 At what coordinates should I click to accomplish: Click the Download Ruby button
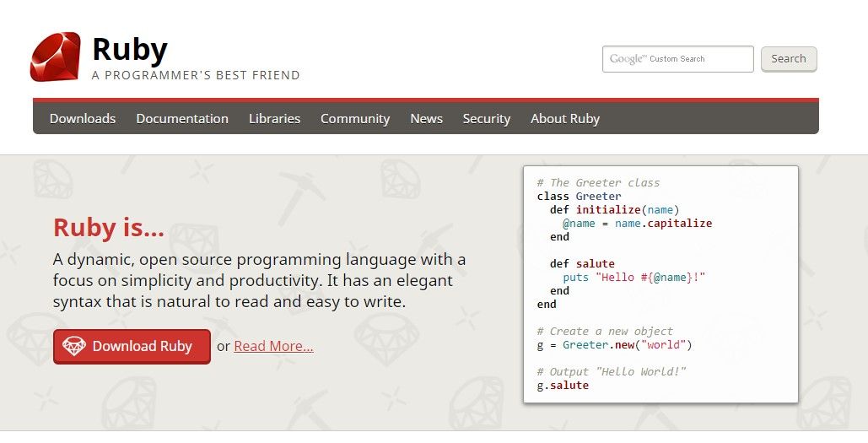(x=132, y=347)
